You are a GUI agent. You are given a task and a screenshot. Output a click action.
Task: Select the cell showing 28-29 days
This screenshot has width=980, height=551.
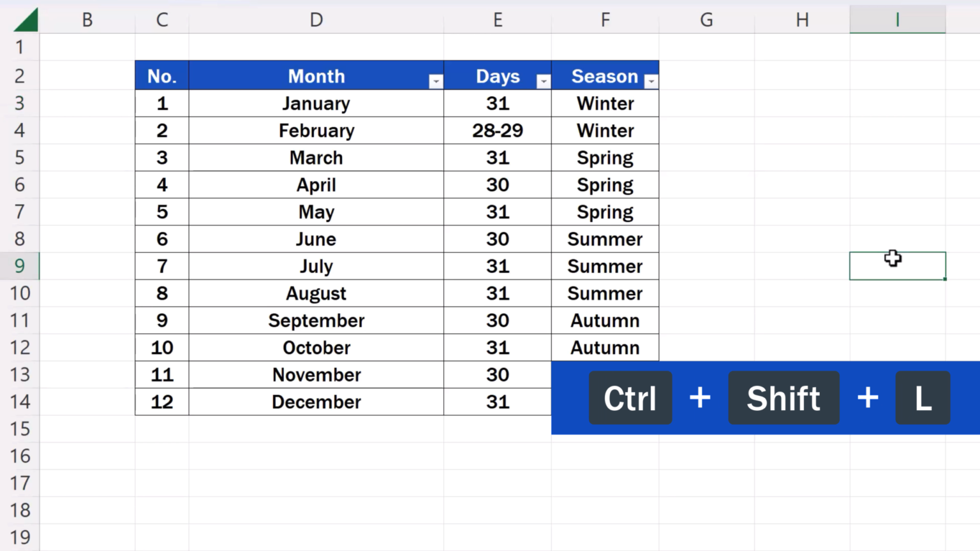pyautogui.click(x=498, y=130)
